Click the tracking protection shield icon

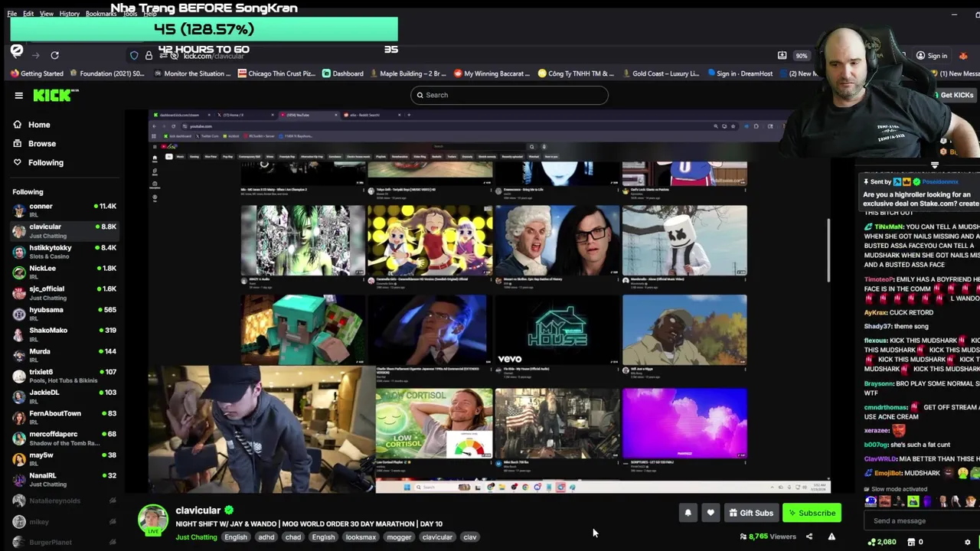point(134,55)
